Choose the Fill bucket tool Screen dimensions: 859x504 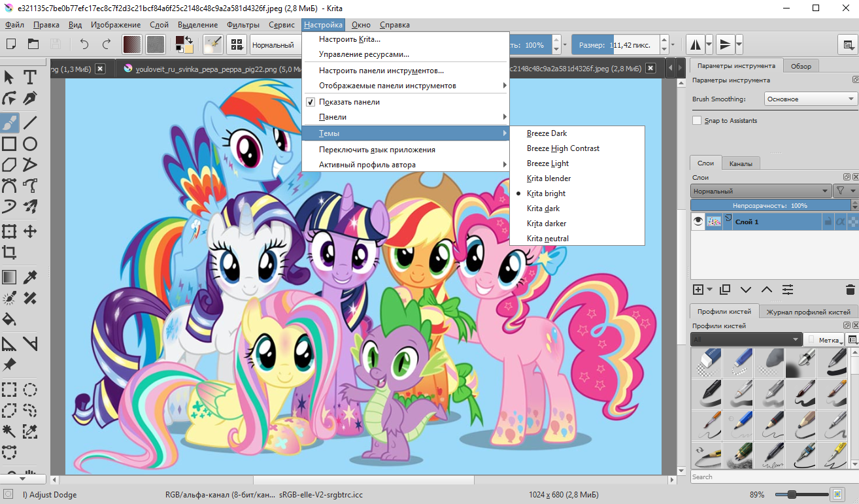tap(9, 319)
